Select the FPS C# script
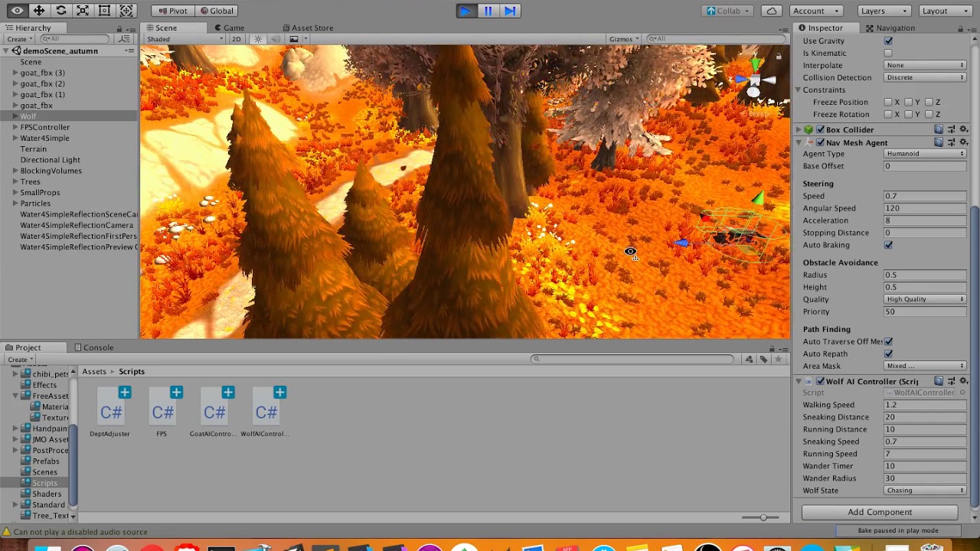This screenshot has height=551, width=980. tap(162, 412)
